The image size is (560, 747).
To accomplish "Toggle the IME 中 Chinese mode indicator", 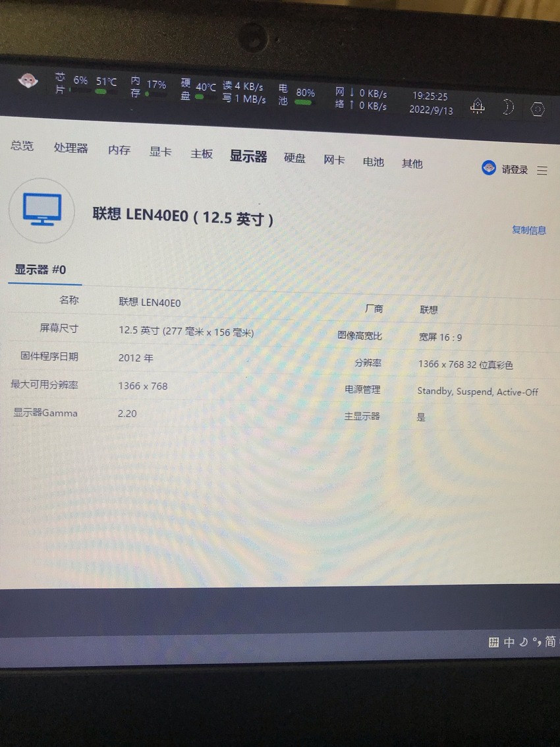I will 509,642.
